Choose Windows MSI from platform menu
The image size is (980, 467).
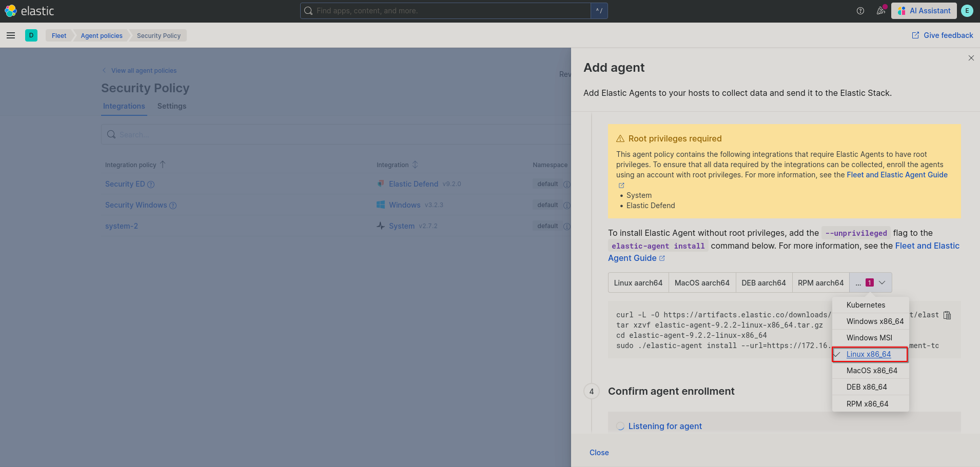click(871, 338)
